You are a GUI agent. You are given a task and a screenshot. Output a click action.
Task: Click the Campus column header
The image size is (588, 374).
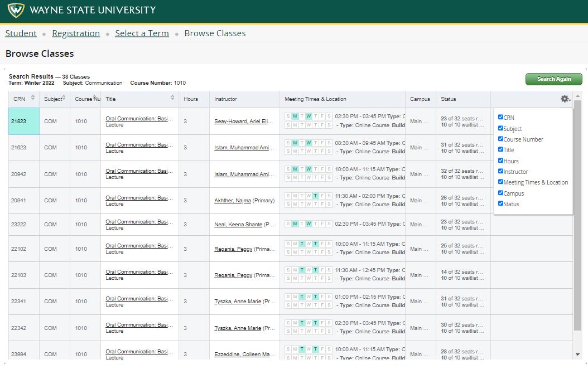[x=420, y=99]
